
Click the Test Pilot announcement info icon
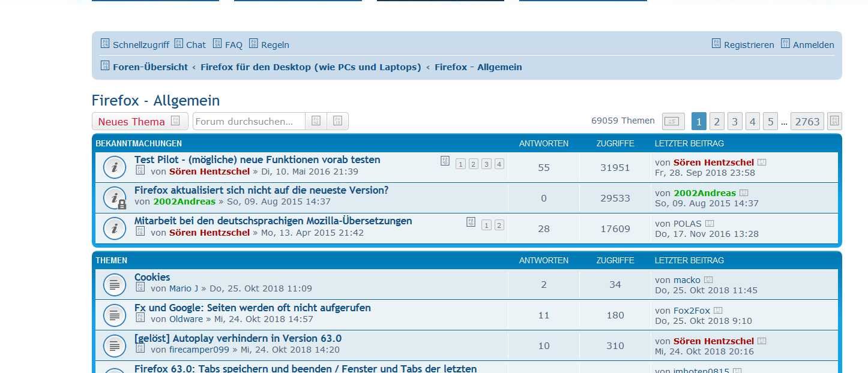coord(114,167)
